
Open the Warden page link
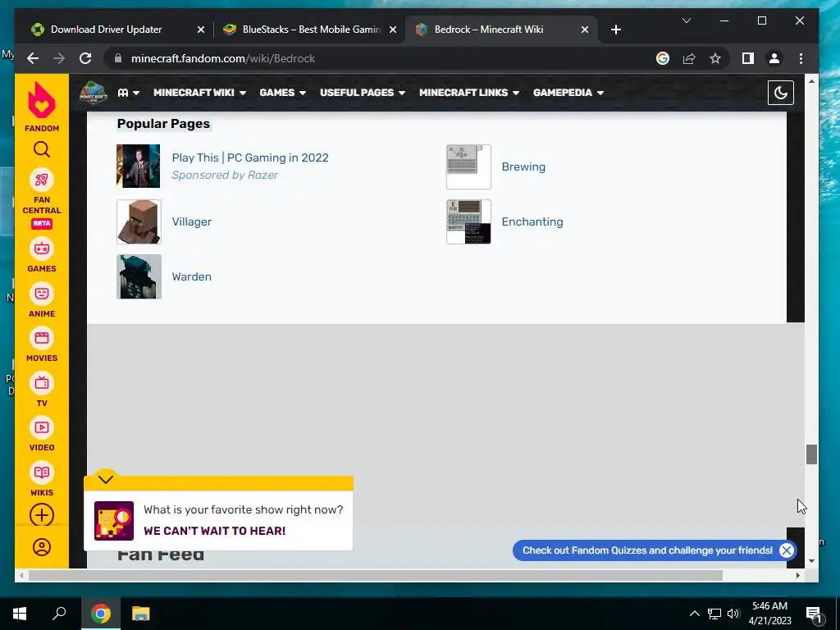(192, 277)
